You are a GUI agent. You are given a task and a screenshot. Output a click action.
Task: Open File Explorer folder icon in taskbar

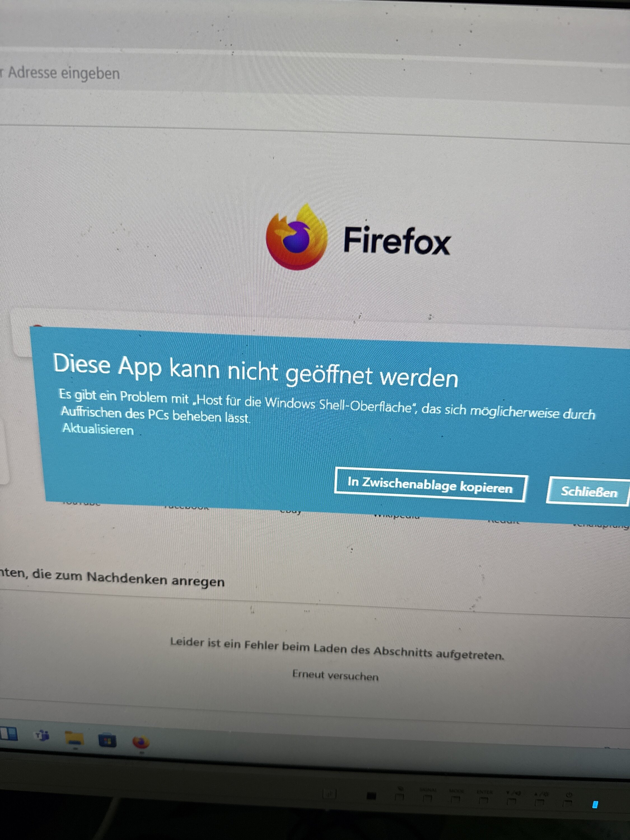(x=74, y=738)
